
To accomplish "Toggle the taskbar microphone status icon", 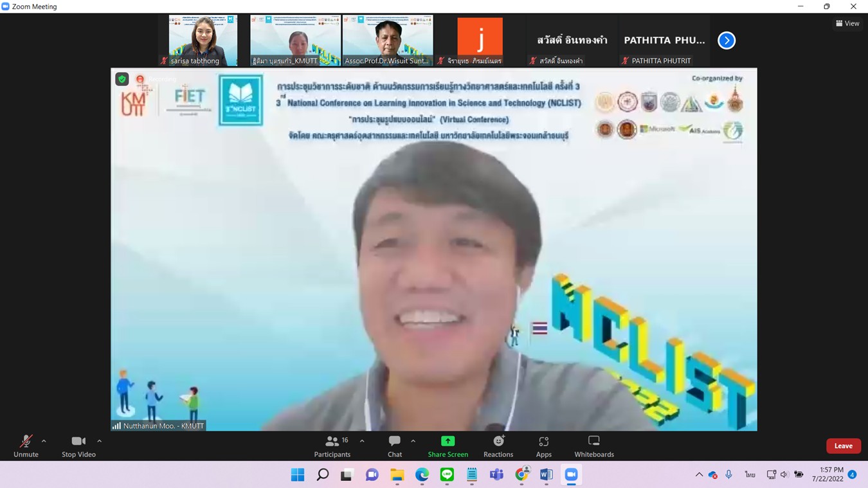I will (728, 474).
